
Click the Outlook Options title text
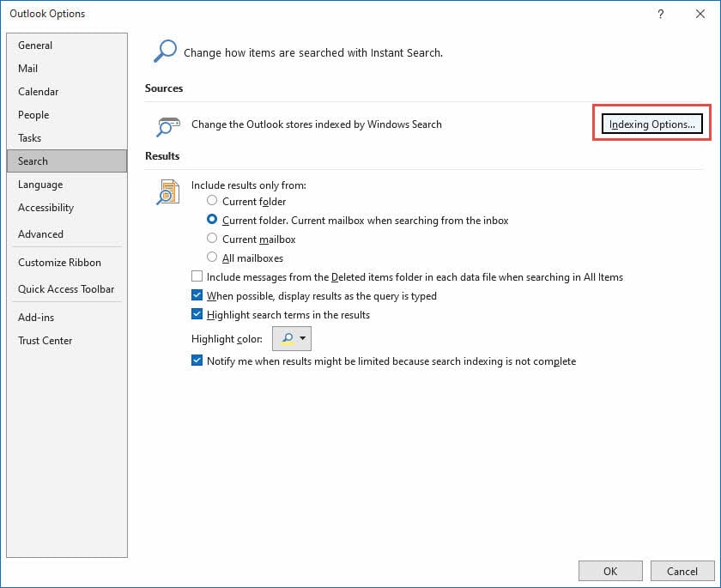point(47,14)
